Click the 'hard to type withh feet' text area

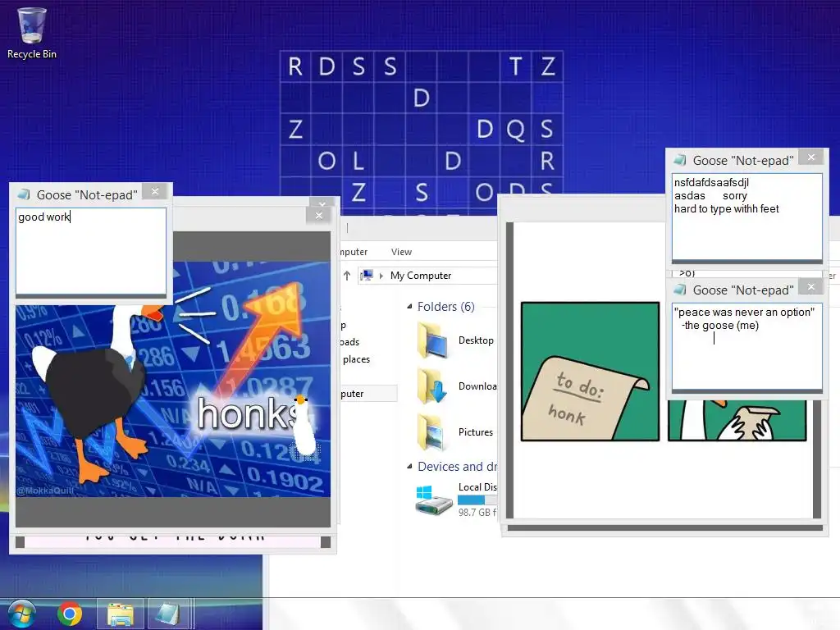746,217
